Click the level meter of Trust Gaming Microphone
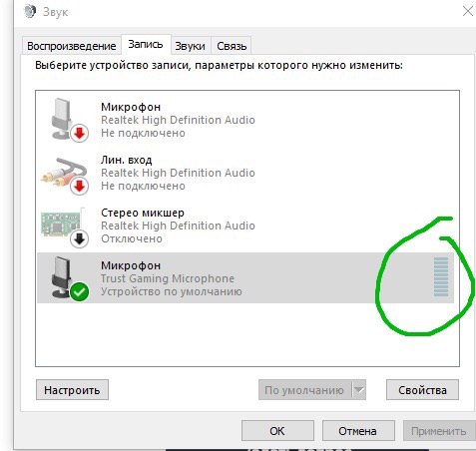The width and height of the screenshot is (476, 451). pyautogui.click(x=441, y=276)
